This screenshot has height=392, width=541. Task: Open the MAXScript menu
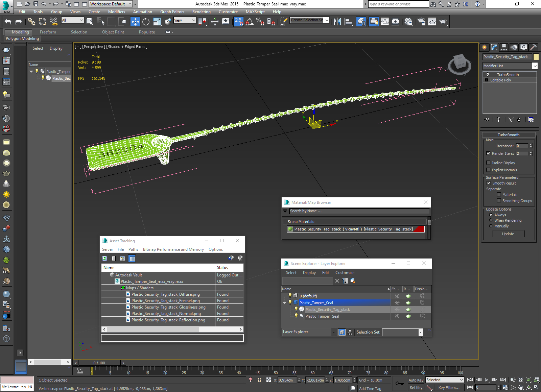[255, 12]
